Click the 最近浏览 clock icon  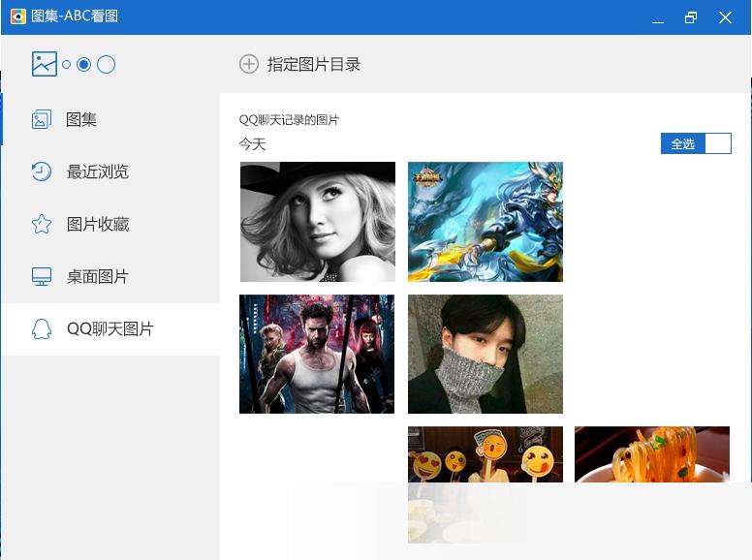tap(42, 171)
